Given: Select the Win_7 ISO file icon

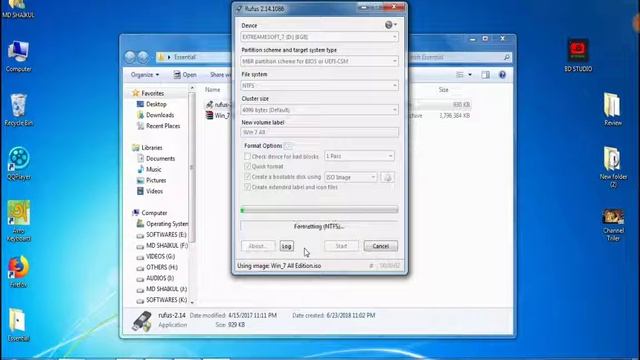Looking at the screenshot, I should [x=209, y=116].
